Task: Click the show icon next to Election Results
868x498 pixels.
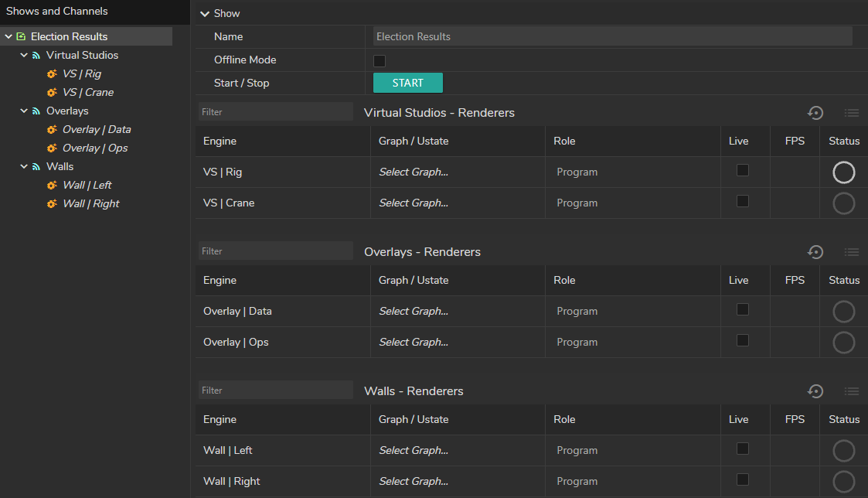Action: pyautogui.click(x=21, y=37)
